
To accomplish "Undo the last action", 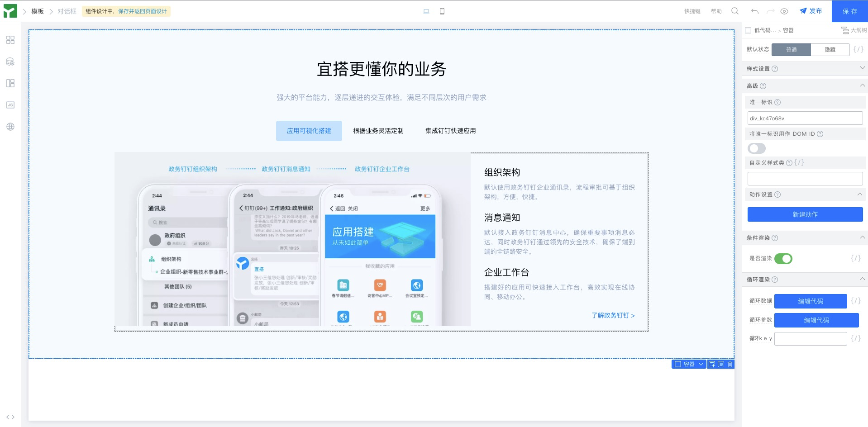I will (x=754, y=11).
